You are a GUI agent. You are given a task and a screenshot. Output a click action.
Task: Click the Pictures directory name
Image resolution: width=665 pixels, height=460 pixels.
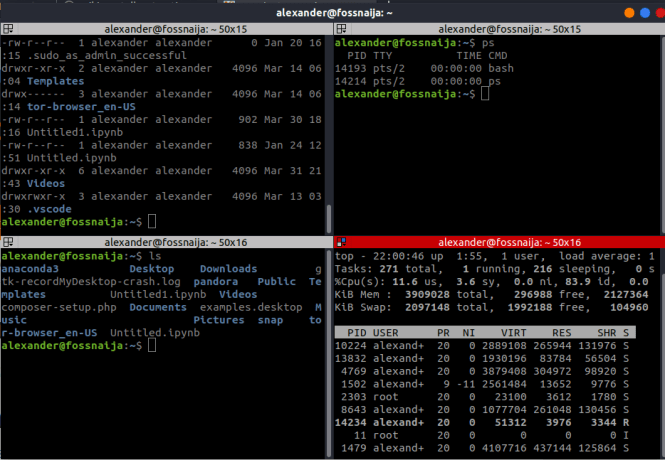(219, 320)
